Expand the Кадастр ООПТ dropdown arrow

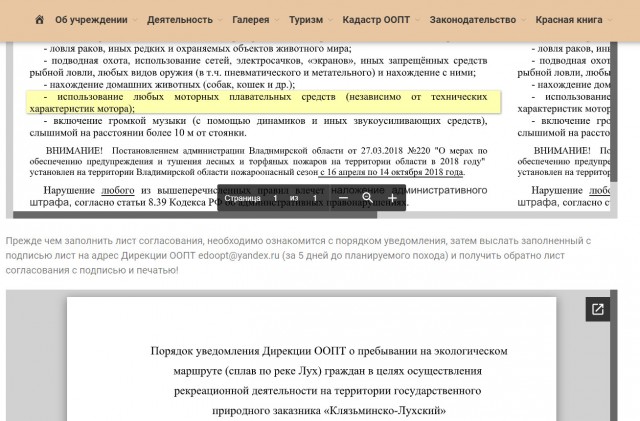417,20
